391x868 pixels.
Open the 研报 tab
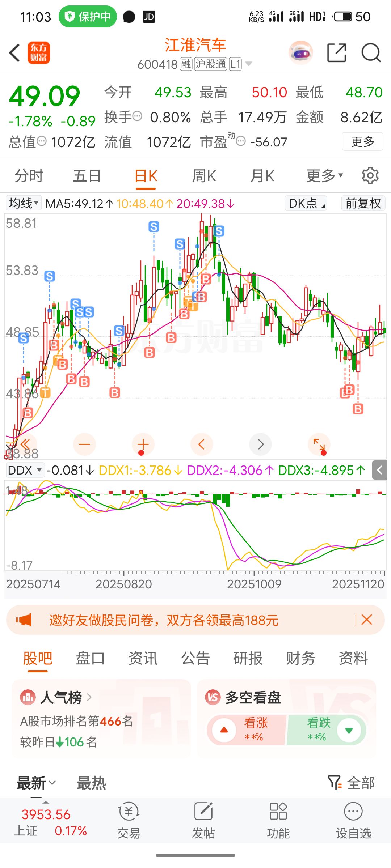tap(248, 658)
